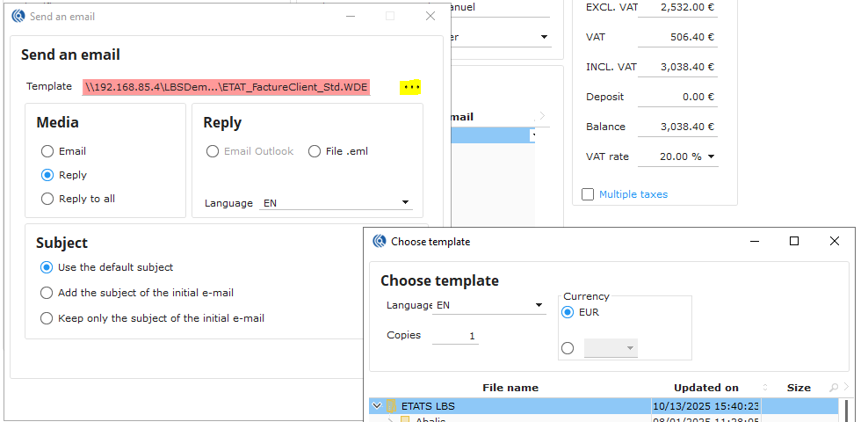Minimize the Send an email window
This screenshot has width=868, height=422.
[x=351, y=16]
